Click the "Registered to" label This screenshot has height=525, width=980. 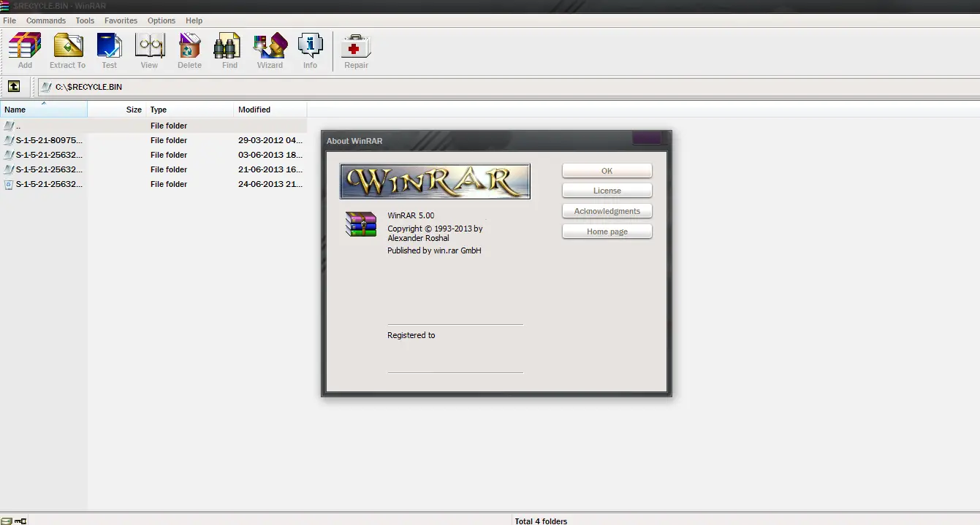coord(411,335)
